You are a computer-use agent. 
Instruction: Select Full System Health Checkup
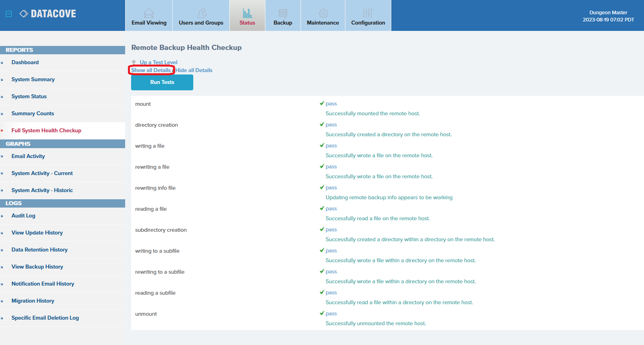pos(46,131)
